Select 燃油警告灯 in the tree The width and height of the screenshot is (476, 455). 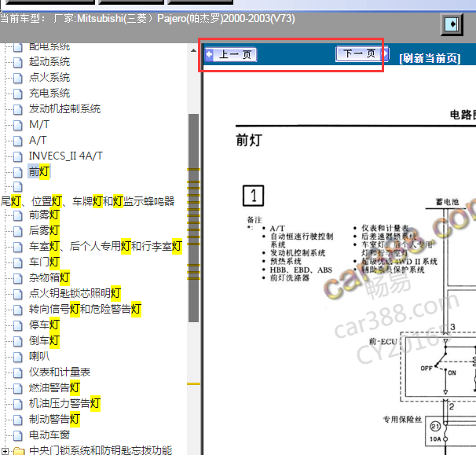click(x=54, y=388)
